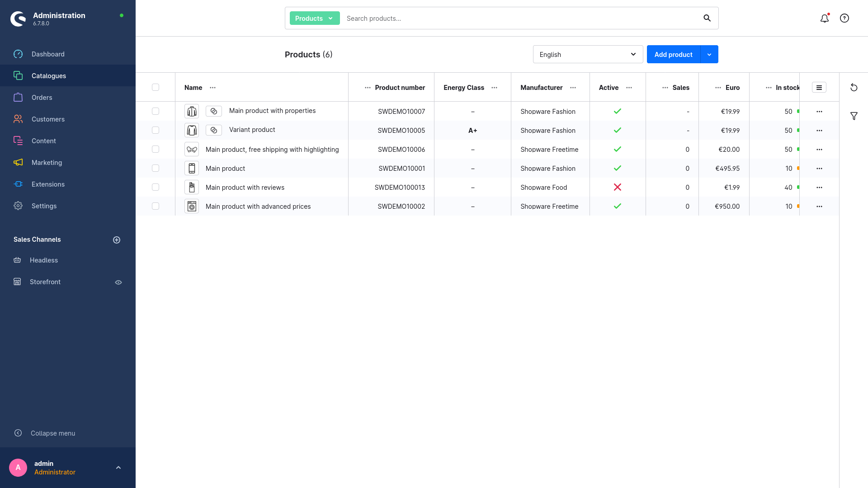The height and width of the screenshot is (488, 868).
Task: Open the English language dropdown
Action: pyautogui.click(x=587, y=55)
